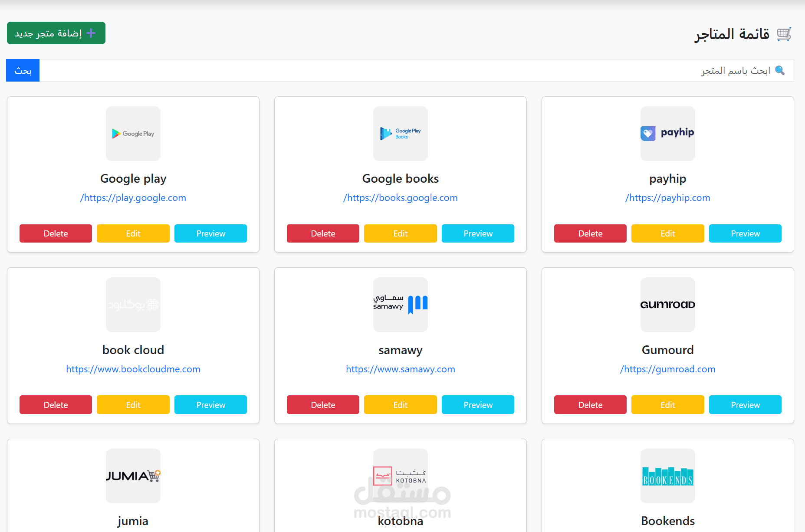Viewport: 805px width, 532px height.
Task: Click the 'jumia' store title
Action: (133, 521)
